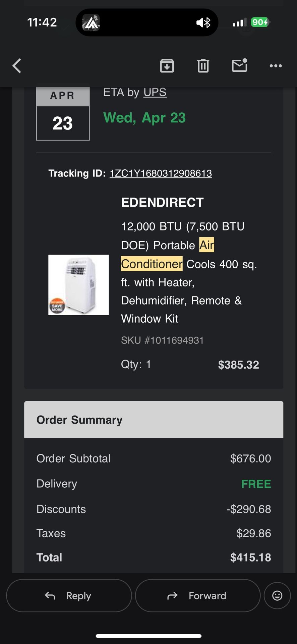Archive this email
Image resolution: width=297 pixels, height=644 pixels.
click(167, 66)
